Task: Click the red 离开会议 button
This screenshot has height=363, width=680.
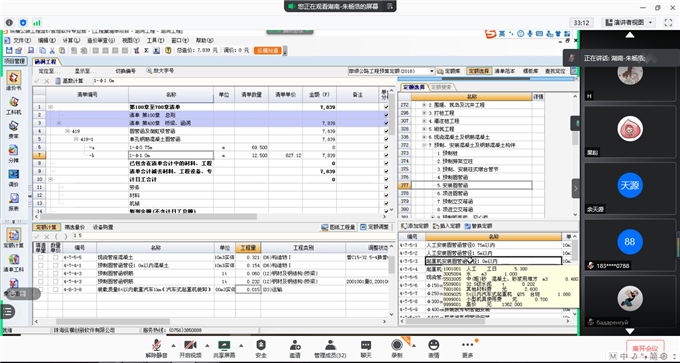Action: (x=645, y=348)
